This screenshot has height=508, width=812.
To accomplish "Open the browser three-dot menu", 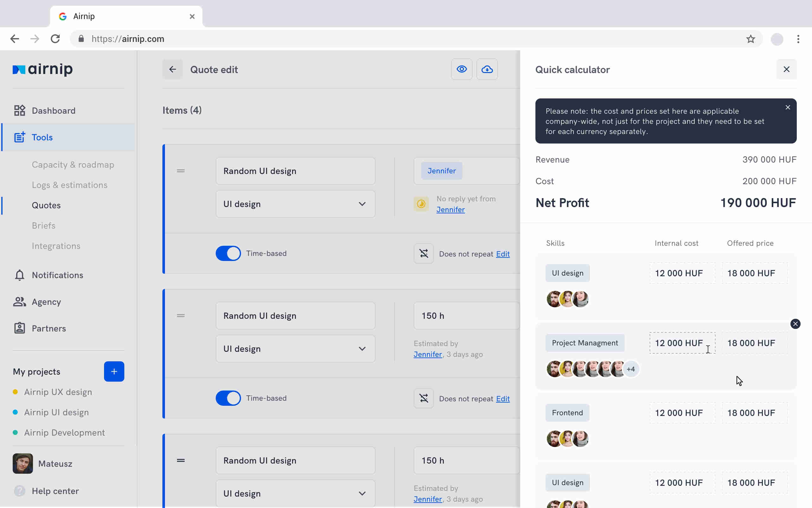I will pyautogui.click(x=798, y=39).
